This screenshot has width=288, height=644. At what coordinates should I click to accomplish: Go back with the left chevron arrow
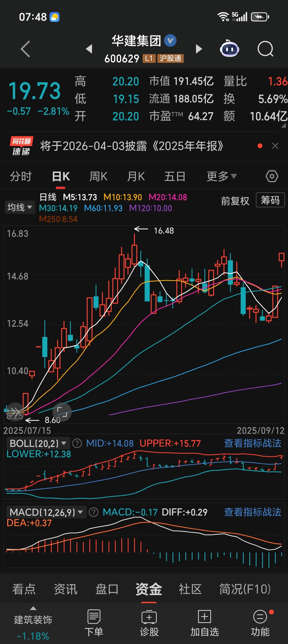[26, 49]
